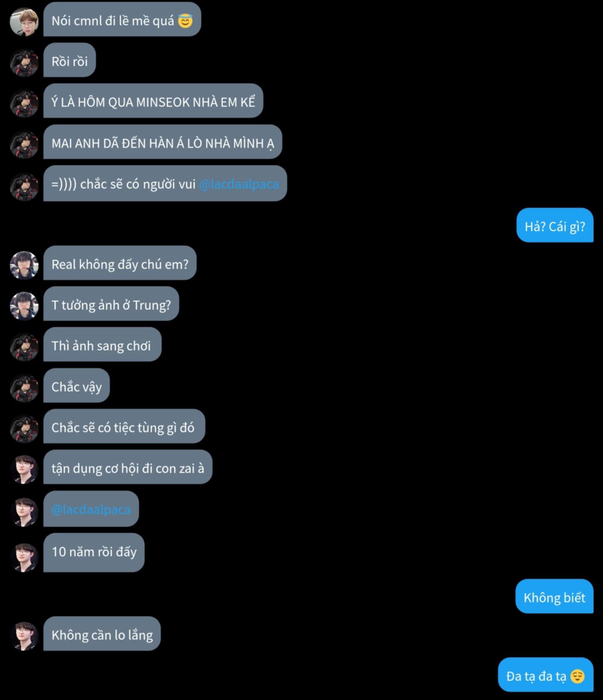Select the standalone @lacdaalpaca mention bubble
603x700 pixels.
[91, 509]
